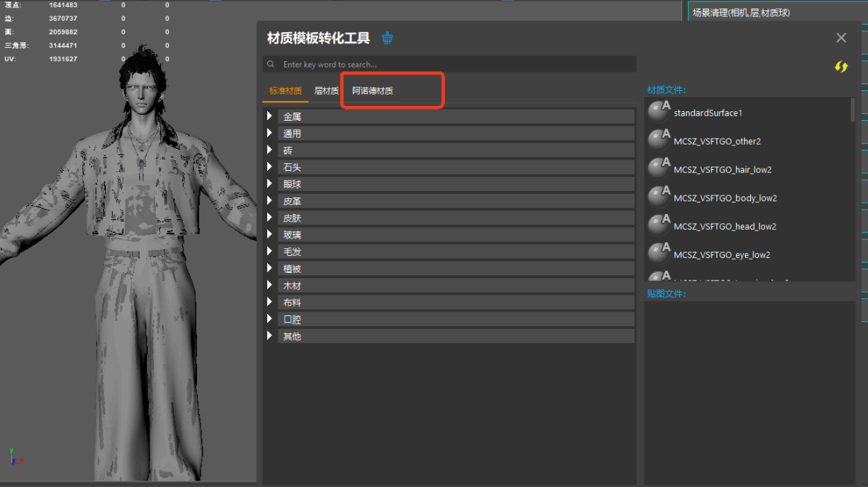Expand the 皮革 category
The height and width of the screenshot is (487, 868).
269,201
